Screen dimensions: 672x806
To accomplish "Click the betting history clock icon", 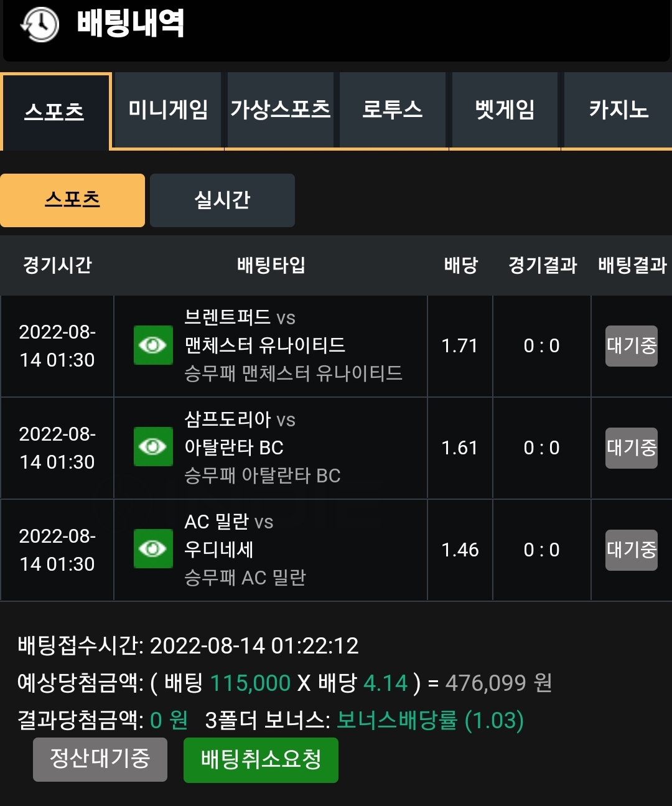I will click(39, 25).
